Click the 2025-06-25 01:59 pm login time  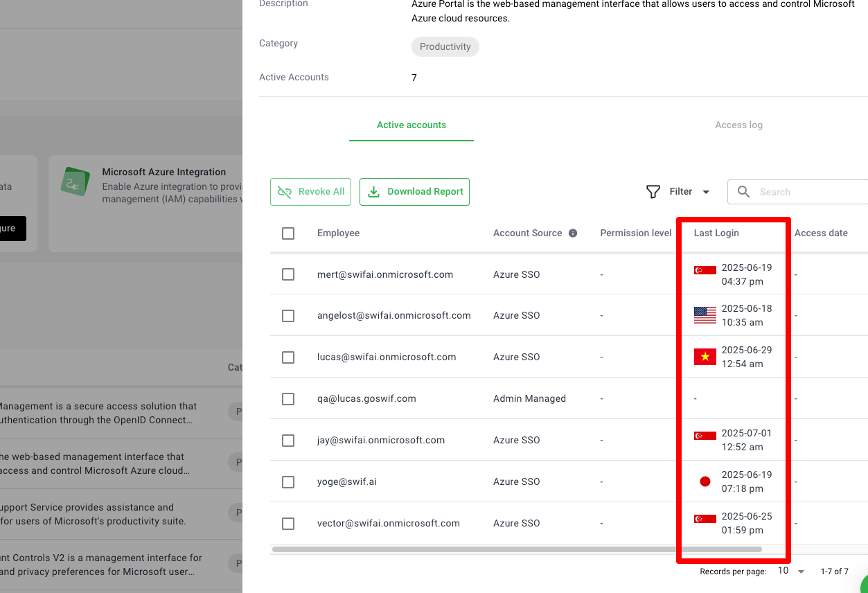click(x=746, y=523)
